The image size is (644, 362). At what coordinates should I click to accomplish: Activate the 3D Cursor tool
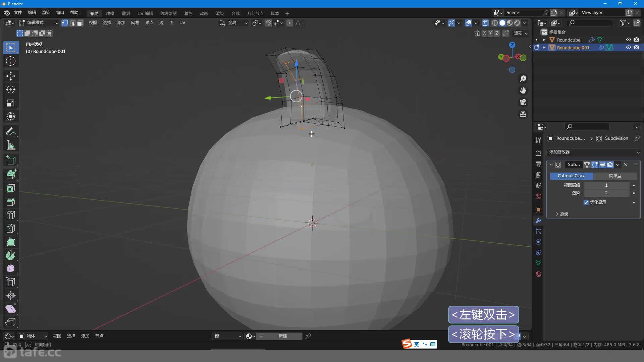[x=11, y=61]
